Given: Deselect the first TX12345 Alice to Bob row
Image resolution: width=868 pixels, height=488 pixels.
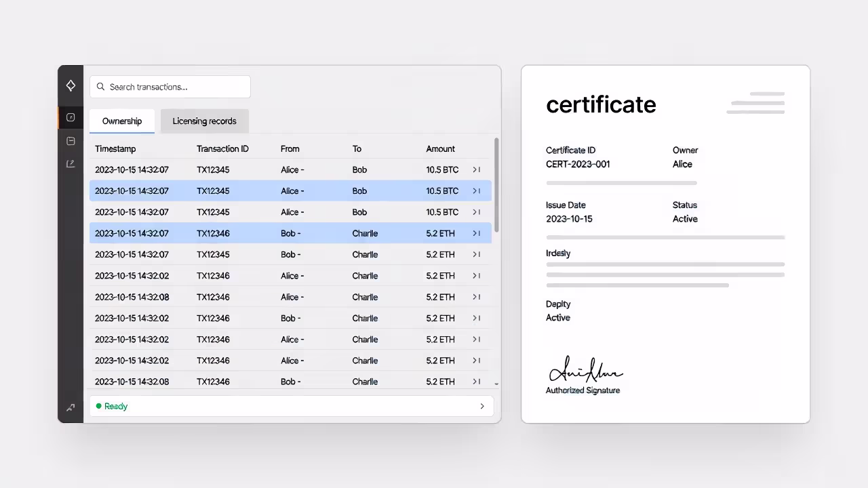Looking at the screenshot, I should pyautogui.click(x=271, y=169).
